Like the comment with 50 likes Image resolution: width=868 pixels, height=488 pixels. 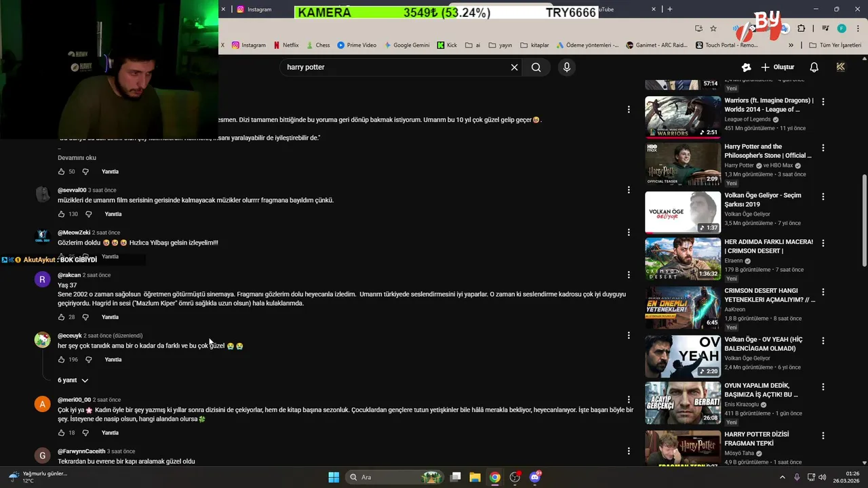click(x=61, y=171)
